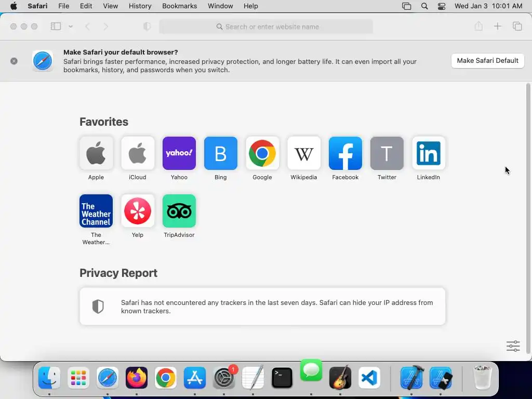Click Safari icon in the Dock

click(x=108, y=378)
